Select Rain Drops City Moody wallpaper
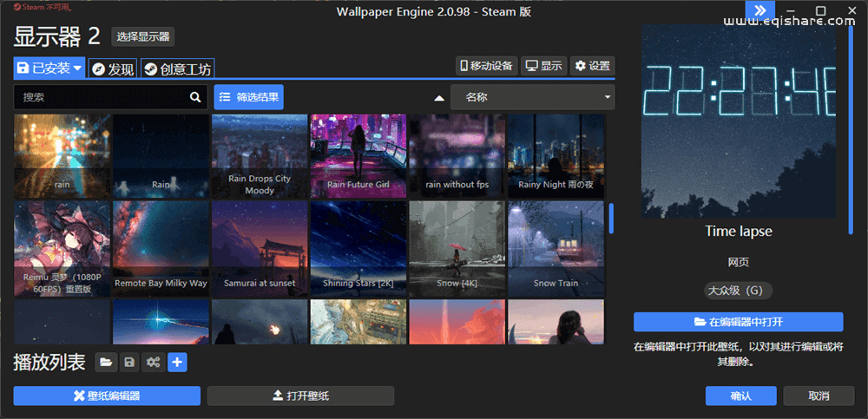 259,156
